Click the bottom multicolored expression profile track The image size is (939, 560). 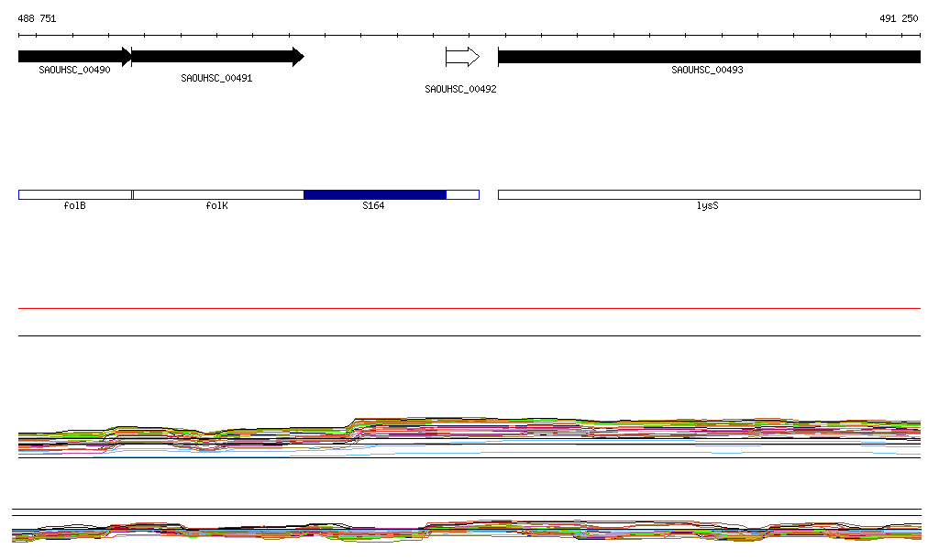[x=469, y=531]
